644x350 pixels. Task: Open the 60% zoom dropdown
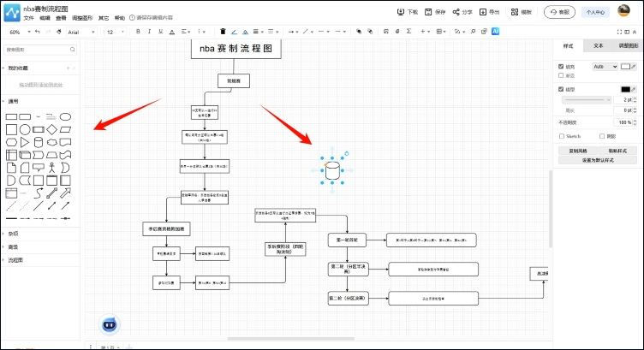(x=19, y=32)
